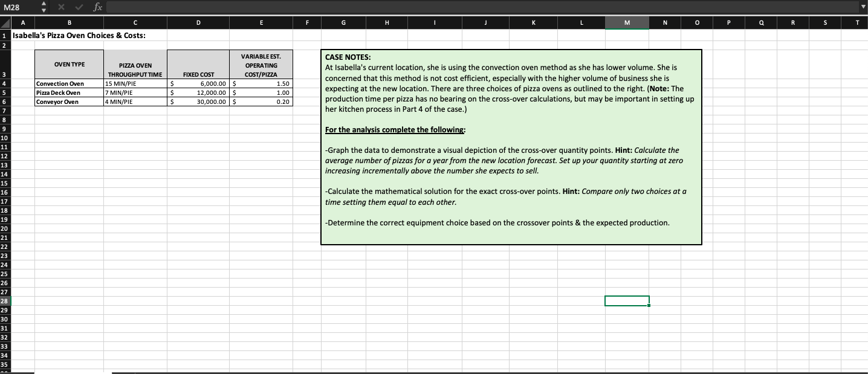Select the "PIZZA OVEN THROUGHPUT TIME" header cell
Image resolution: width=868 pixels, height=374 pixels.
[135, 65]
